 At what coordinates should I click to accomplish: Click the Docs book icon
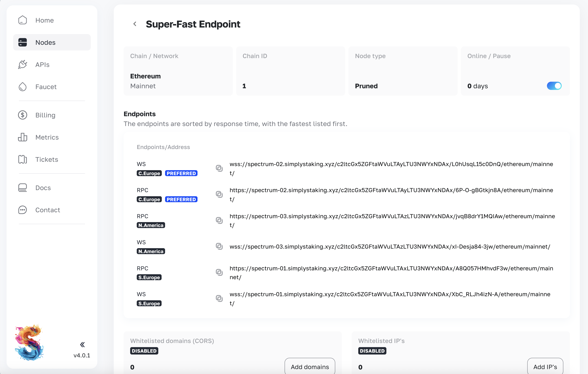[x=22, y=188]
